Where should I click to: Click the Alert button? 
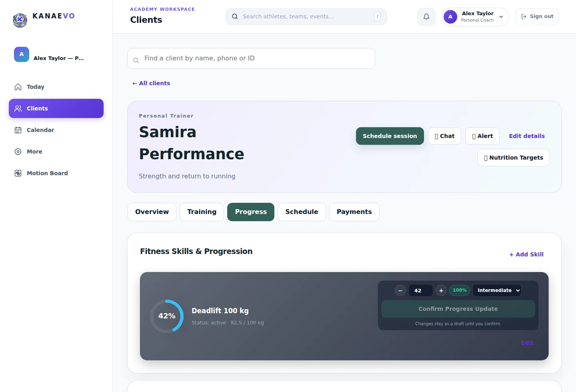[482, 136]
